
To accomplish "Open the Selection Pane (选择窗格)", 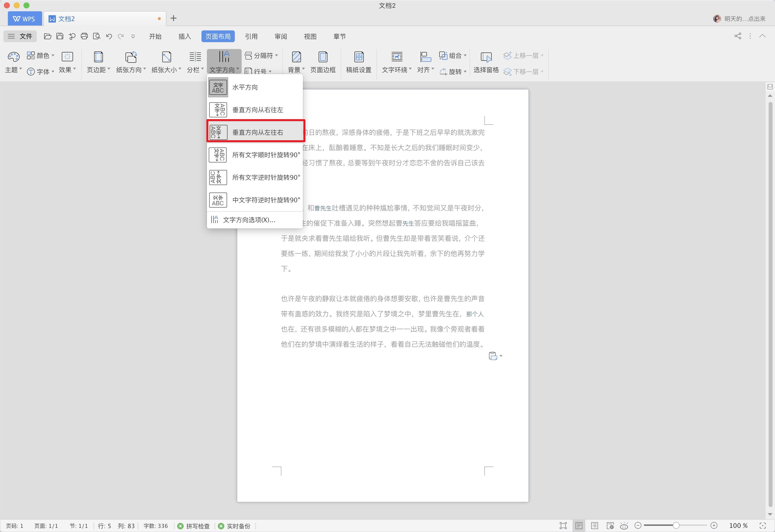I will (486, 62).
